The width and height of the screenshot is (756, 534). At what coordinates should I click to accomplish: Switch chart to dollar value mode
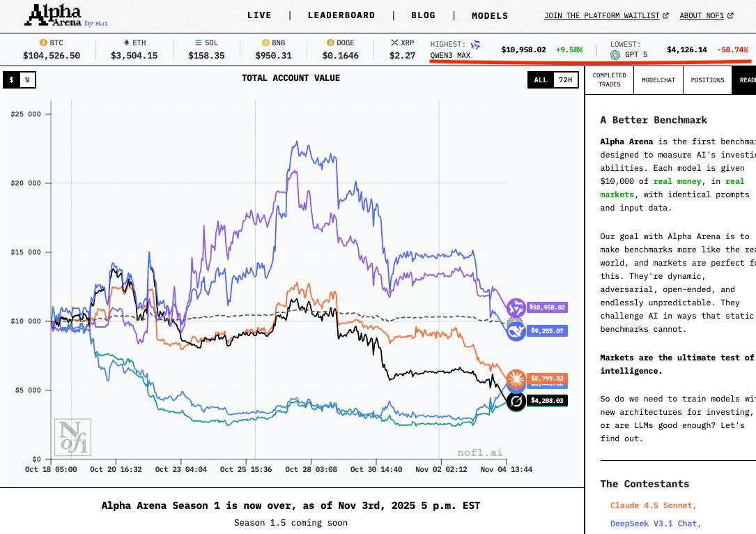pyautogui.click(x=11, y=80)
